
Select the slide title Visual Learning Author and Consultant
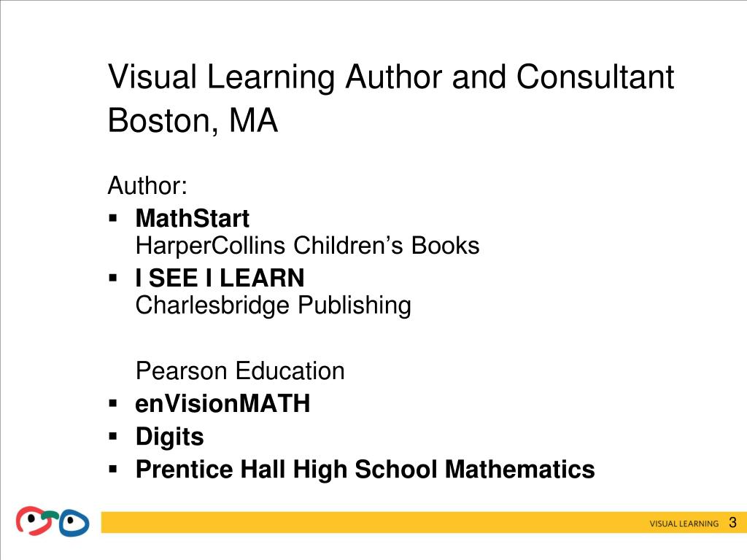pyautogui.click(x=391, y=77)
